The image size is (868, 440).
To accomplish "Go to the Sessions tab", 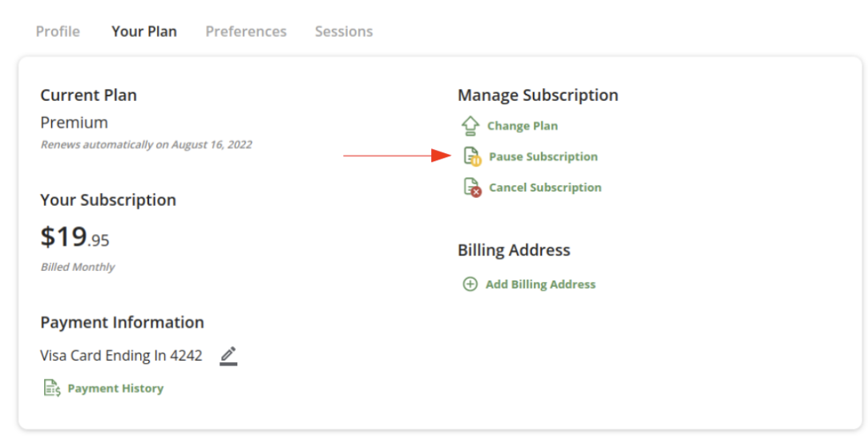I will point(344,31).
